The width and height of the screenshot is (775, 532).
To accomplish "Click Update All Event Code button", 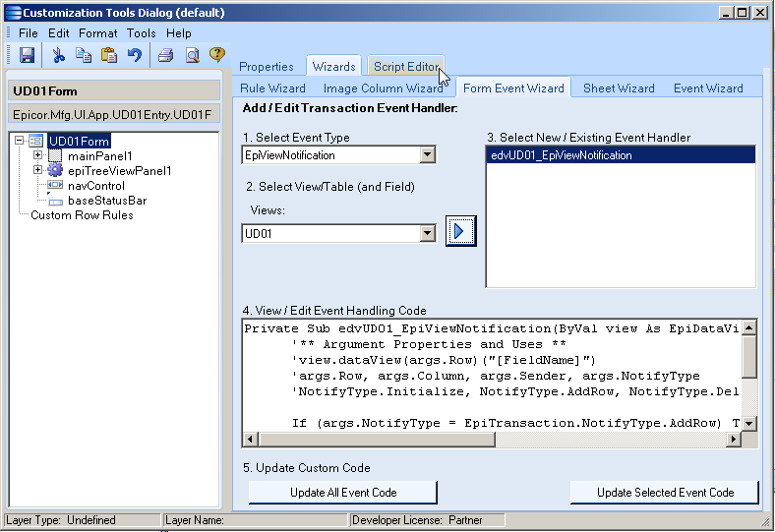I will pyautogui.click(x=343, y=493).
